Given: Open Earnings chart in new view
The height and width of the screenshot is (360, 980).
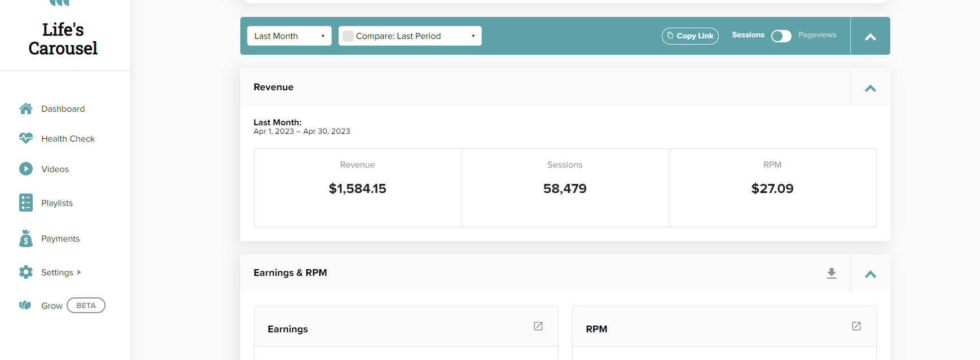Looking at the screenshot, I should click(538, 326).
